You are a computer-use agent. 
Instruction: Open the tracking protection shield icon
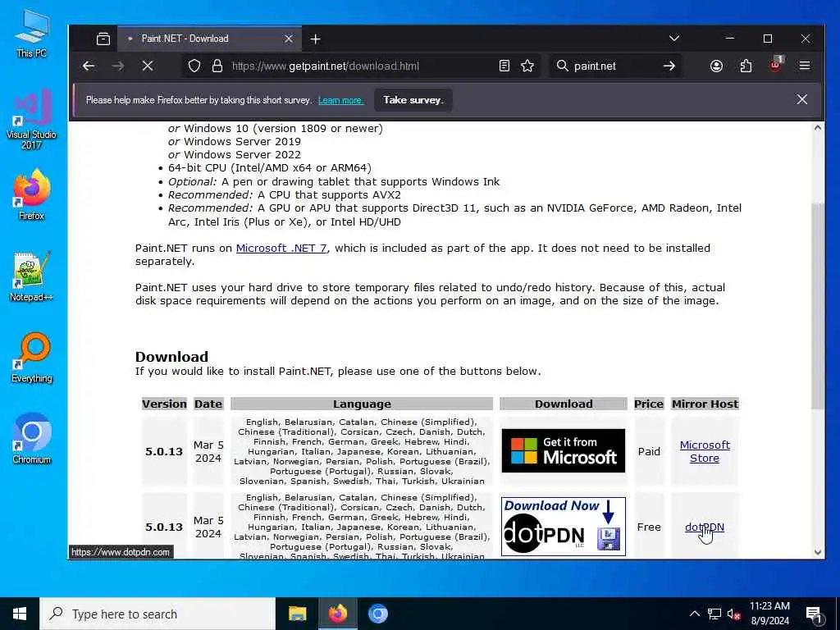[194, 66]
